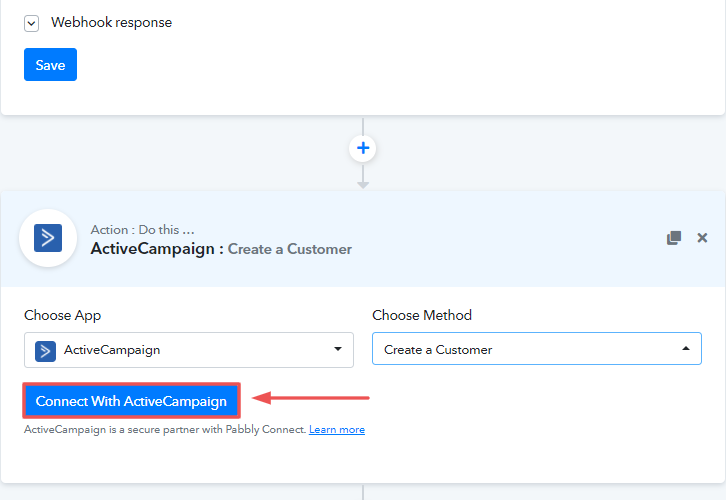Open the Choose App dropdown

[x=189, y=350]
